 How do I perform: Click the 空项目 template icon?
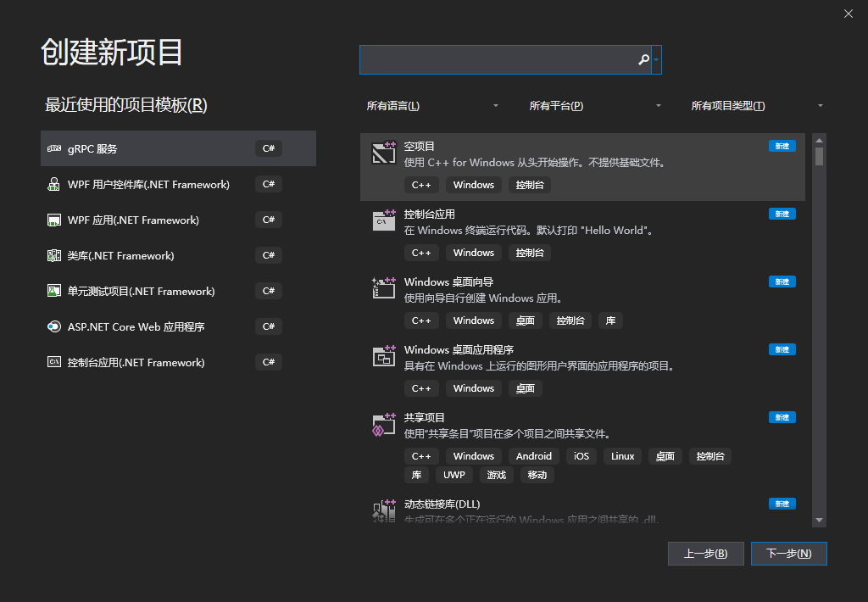384,153
